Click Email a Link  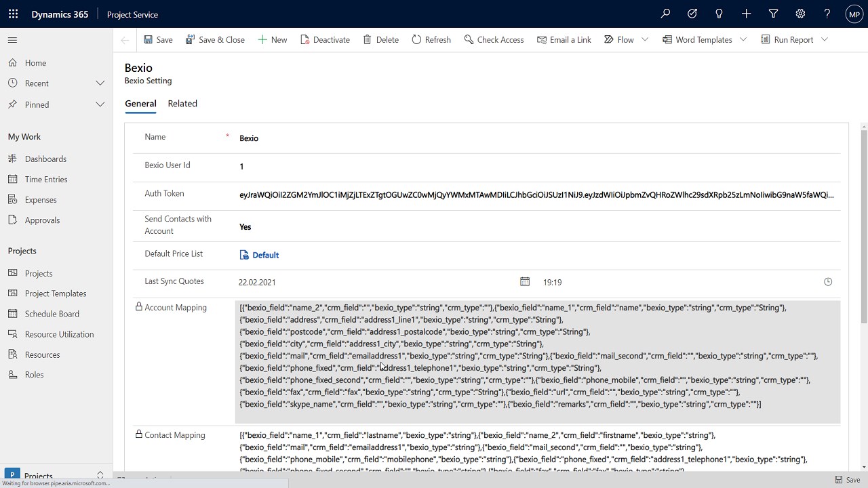tap(564, 40)
